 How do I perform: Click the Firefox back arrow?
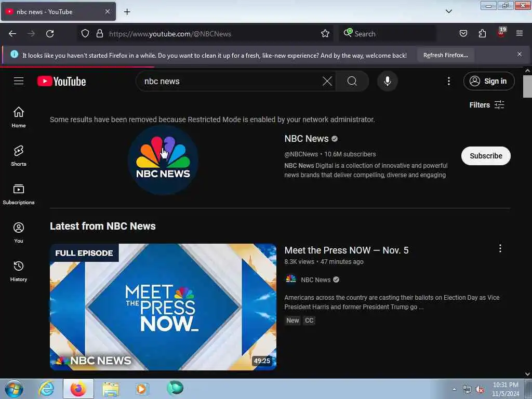click(x=12, y=34)
